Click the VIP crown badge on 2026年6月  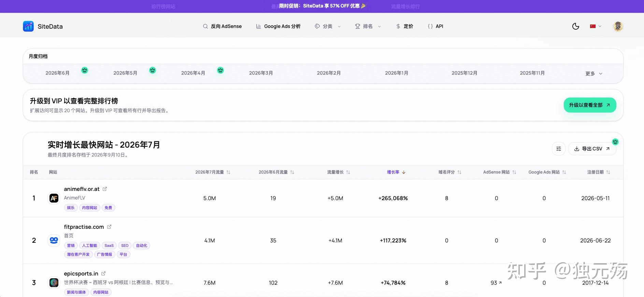85,70
